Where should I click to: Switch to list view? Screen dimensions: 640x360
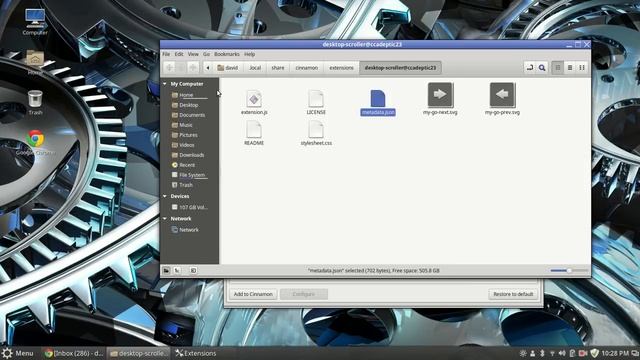click(570, 68)
